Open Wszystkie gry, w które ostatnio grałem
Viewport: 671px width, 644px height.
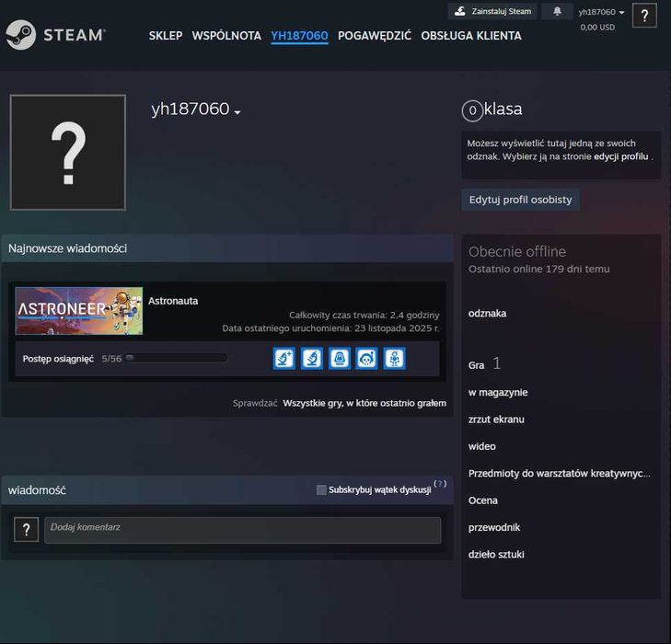(x=364, y=403)
